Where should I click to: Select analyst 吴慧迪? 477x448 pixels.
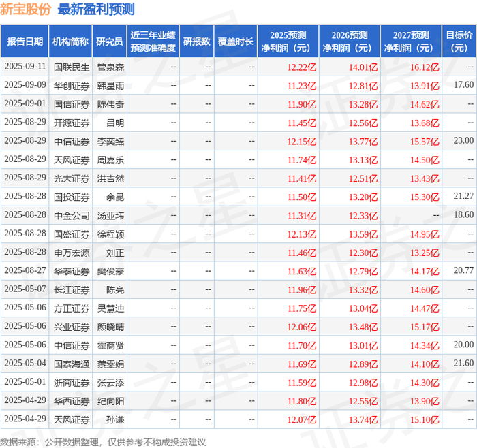(x=110, y=308)
